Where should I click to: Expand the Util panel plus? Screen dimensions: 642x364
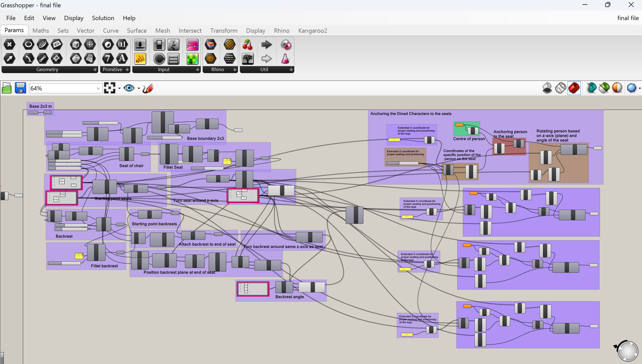click(x=291, y=70)
